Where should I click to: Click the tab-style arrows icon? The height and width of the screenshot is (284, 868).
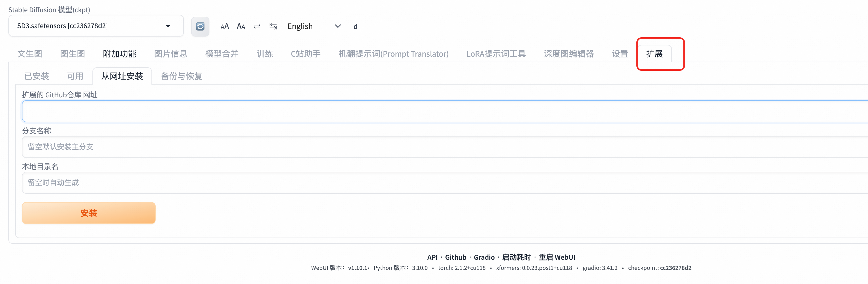[x=273, y=26]
